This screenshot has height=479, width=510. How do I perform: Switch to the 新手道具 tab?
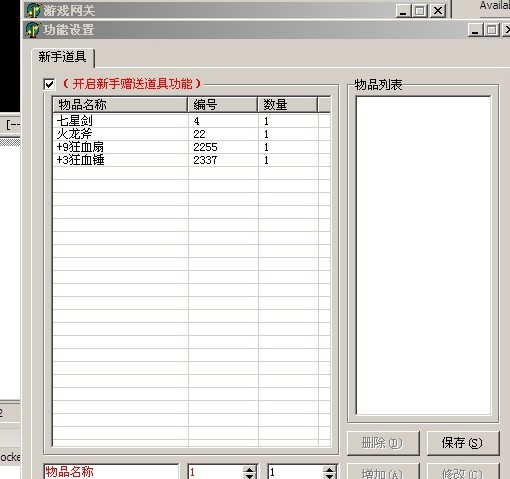point(62,57)
